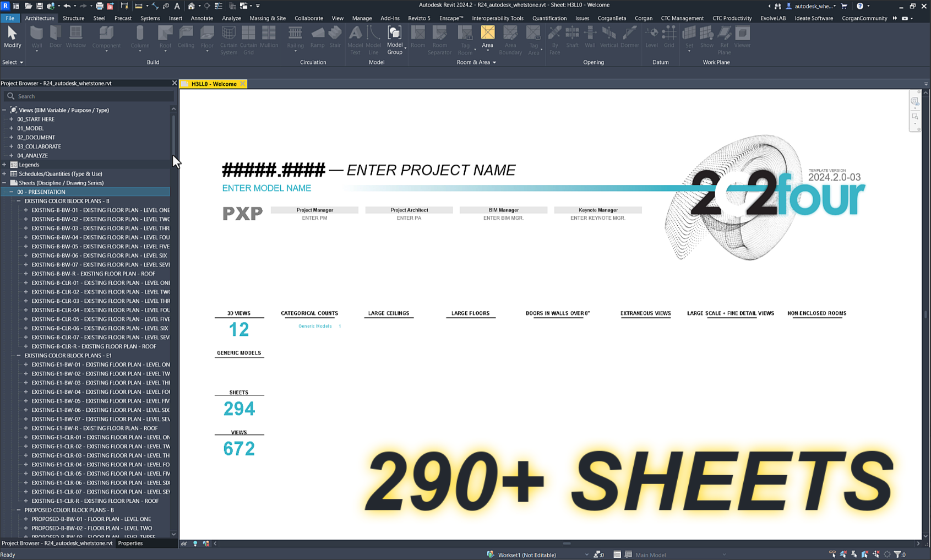Screen dimensions: 931x560
Task: Collapse the 00 - PRESENTATION sheet group
Action: click(x=11, y=192)
